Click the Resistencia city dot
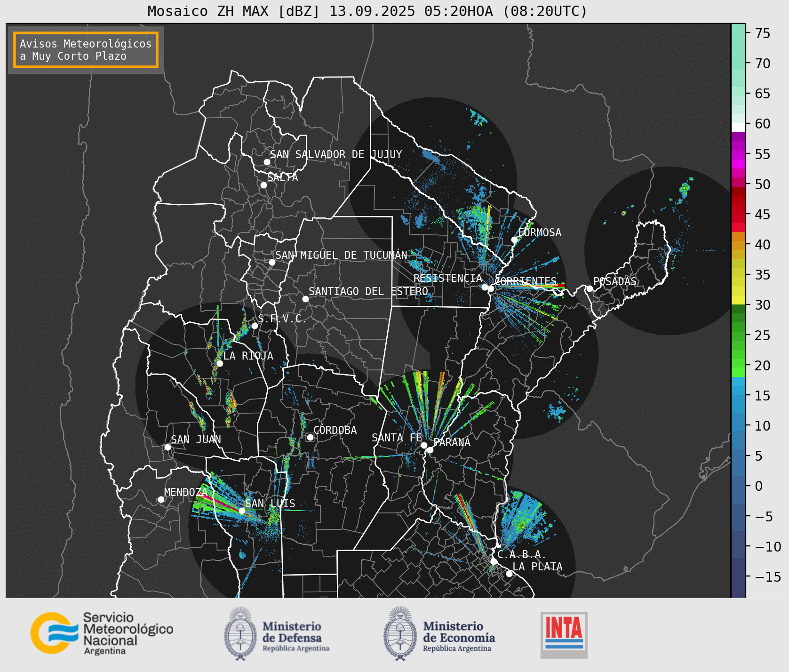Viewport: 789px width, 672px height. (x=485, y=287)
